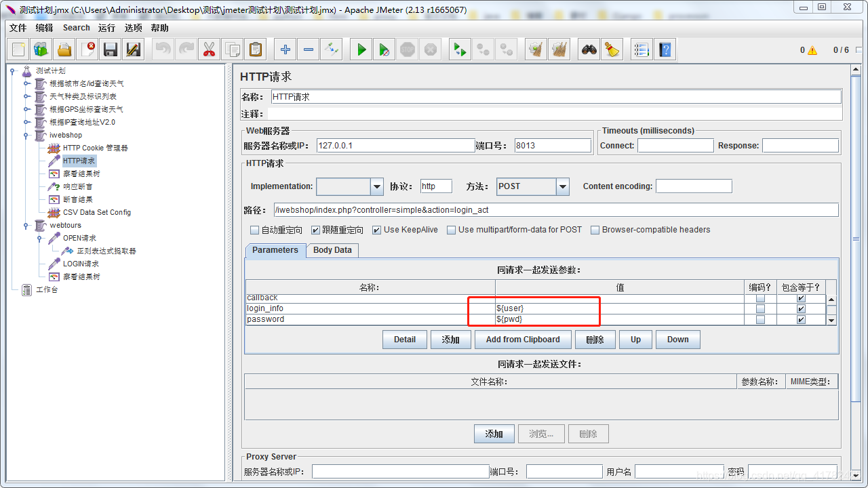This screenshot has width=868, height=488.
Task: Toggle 包含等于 checkbox for password row
Action: click(801, 319)
